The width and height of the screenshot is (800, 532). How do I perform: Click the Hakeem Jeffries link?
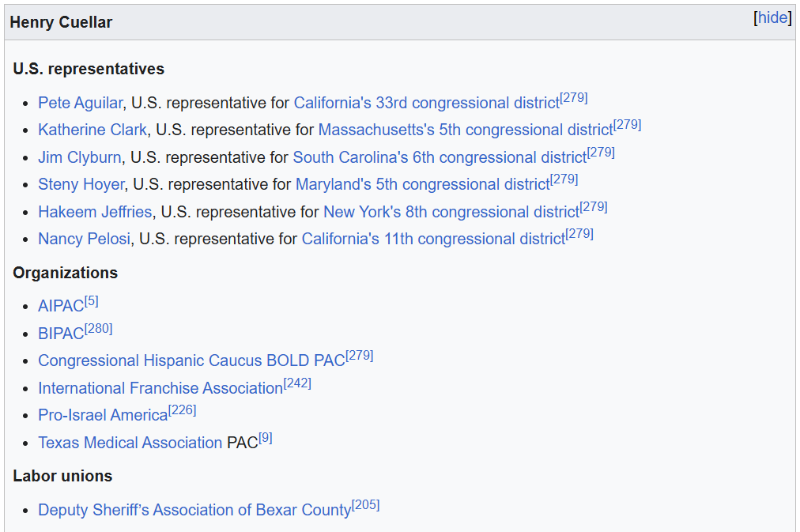point(95,212)
